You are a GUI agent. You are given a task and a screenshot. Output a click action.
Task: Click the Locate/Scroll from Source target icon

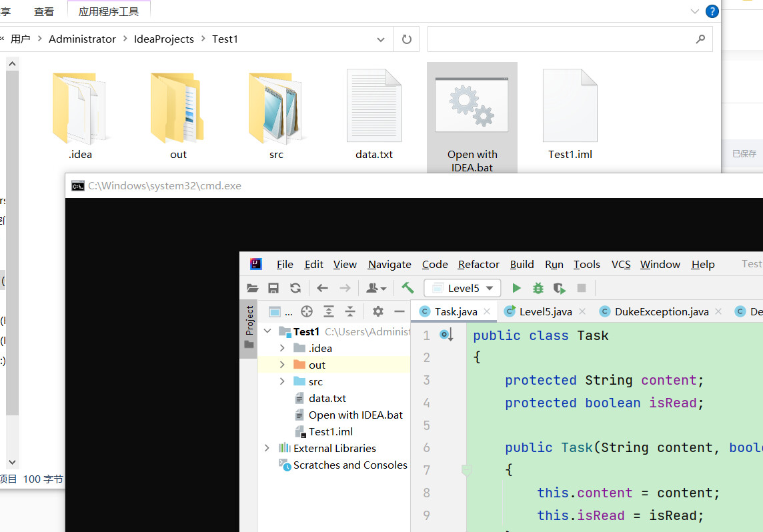(307, 311)
